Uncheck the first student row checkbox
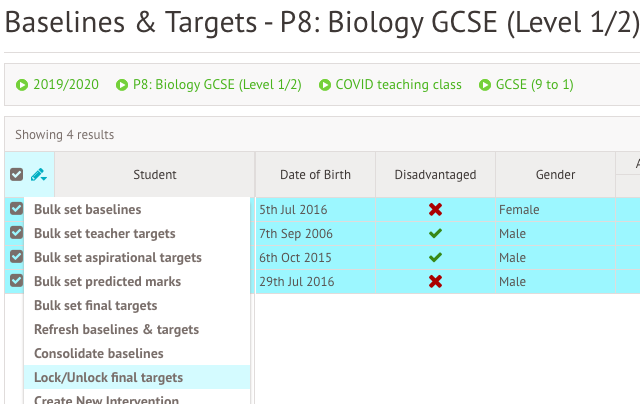The height and width of the screenshot is (404, 640). click(16, 209)
